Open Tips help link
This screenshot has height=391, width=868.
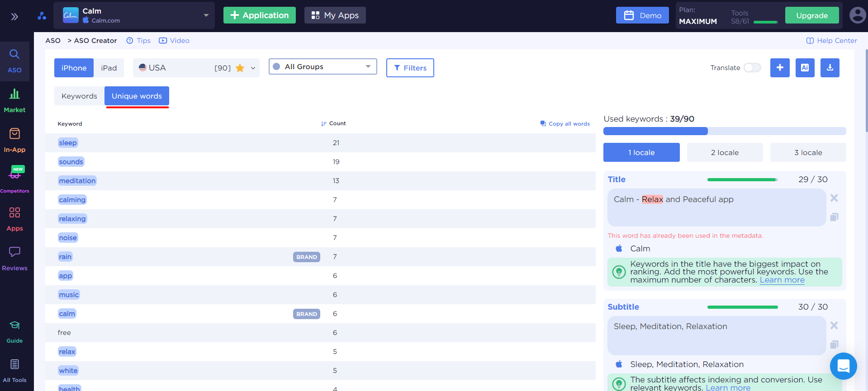click(138, 41)
